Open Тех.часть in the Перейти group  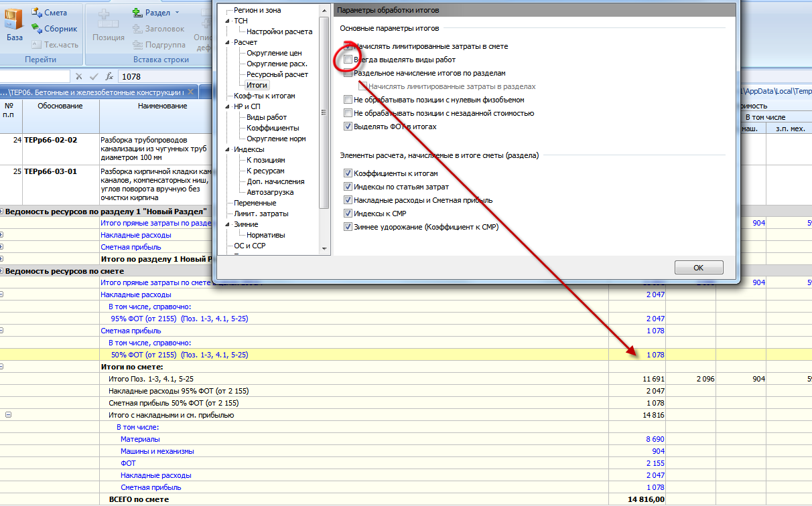[55, 45]
